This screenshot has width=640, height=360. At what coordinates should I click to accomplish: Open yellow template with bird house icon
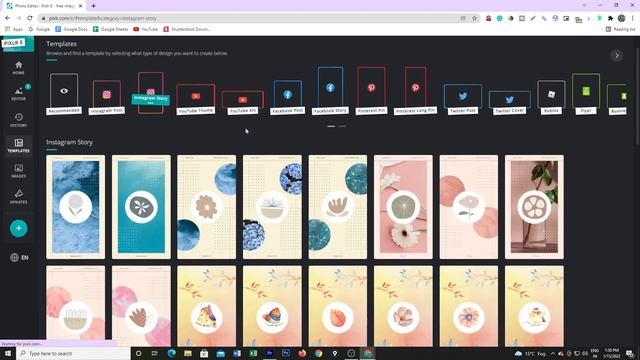tap(207, 306)
